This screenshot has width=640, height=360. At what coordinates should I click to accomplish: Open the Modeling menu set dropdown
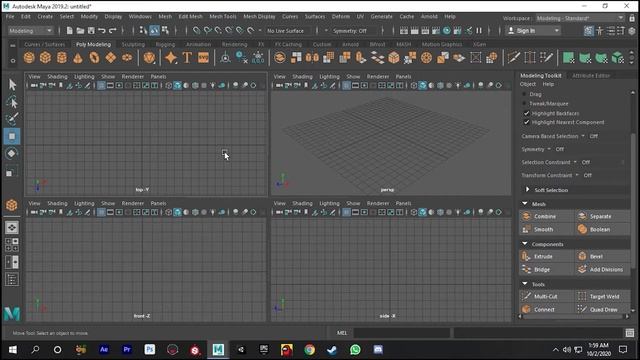pyautogui.click(x=31, y=31)
